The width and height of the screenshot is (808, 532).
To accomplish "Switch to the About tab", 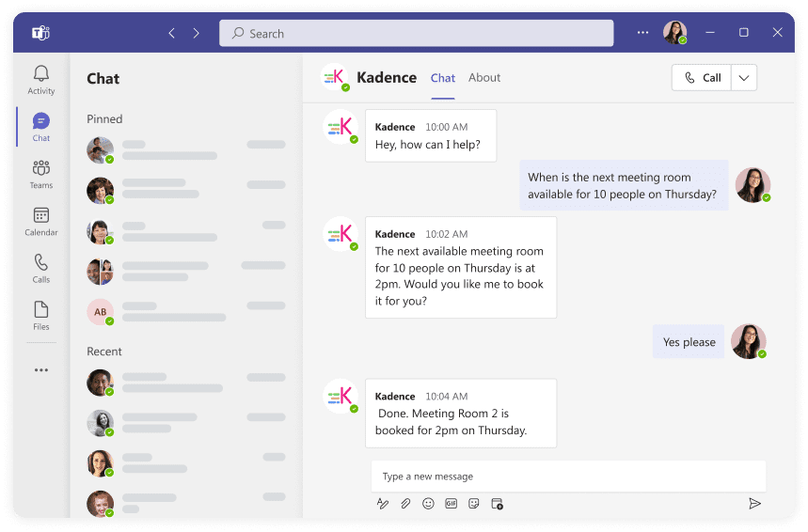I will tap(483, 78).
